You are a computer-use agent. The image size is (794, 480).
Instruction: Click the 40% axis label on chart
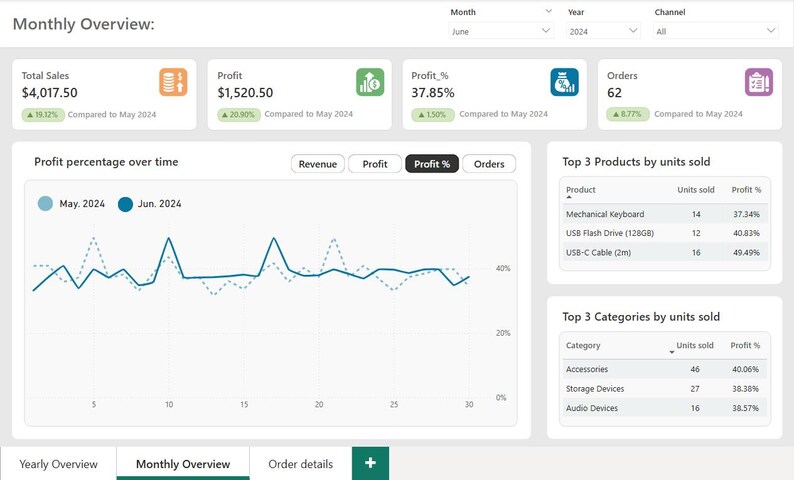coord(503,268)
